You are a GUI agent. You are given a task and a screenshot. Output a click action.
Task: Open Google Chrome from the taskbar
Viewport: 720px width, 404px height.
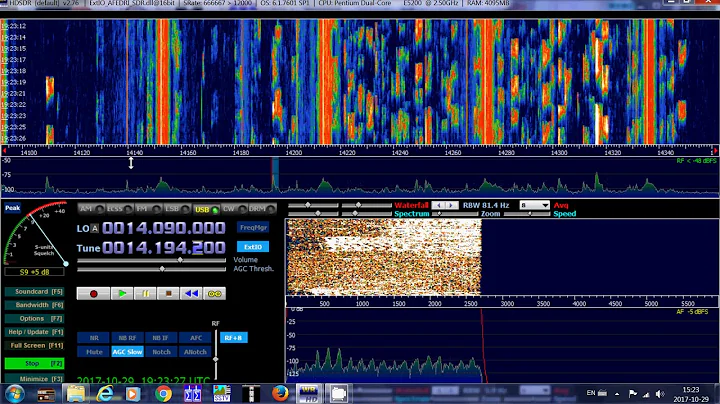(163, 394)
